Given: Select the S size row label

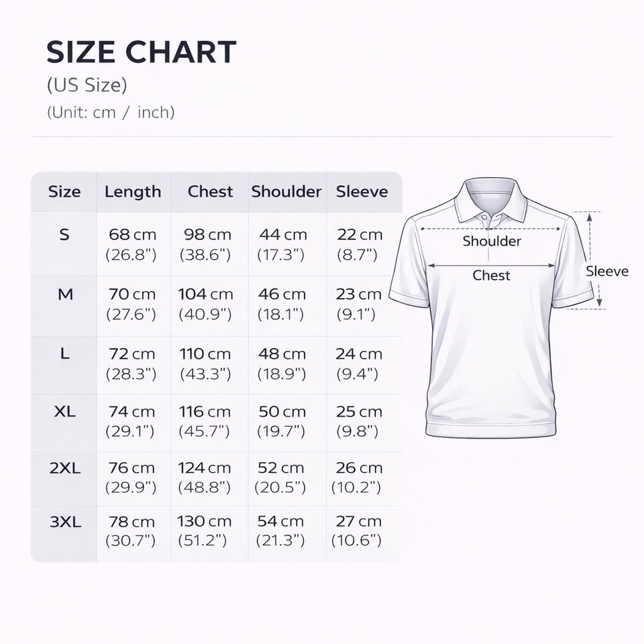Looking at the screenshot, I should [x=64, y=235].
